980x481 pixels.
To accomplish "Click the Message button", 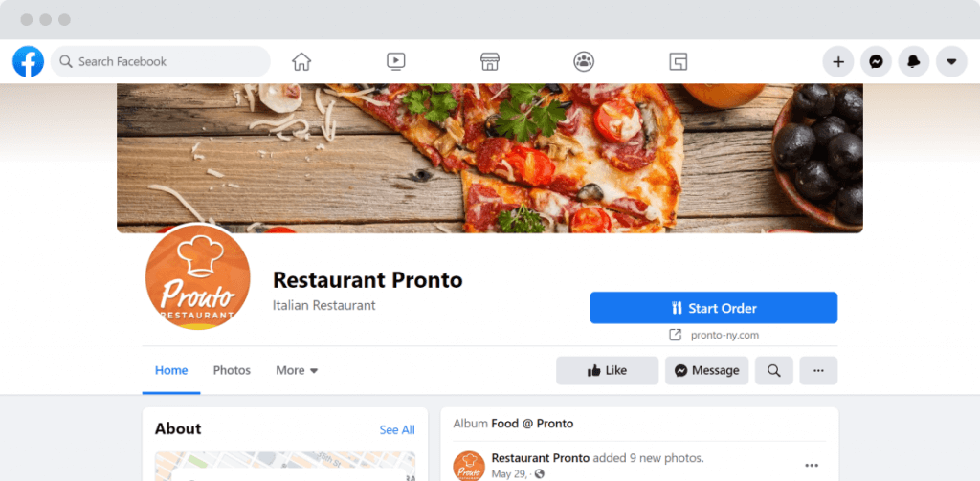I will click(707, 370).
